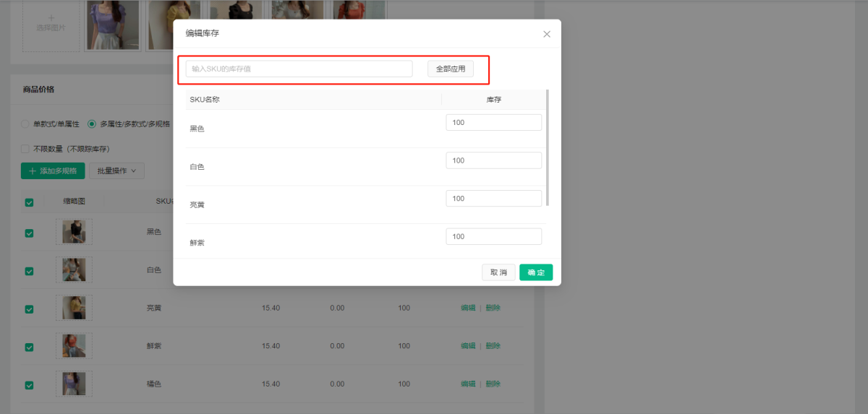Viewport: 868px width, 414px height.
Task: Toggle the select-all checkbox in table header
Action: point(29,202)
